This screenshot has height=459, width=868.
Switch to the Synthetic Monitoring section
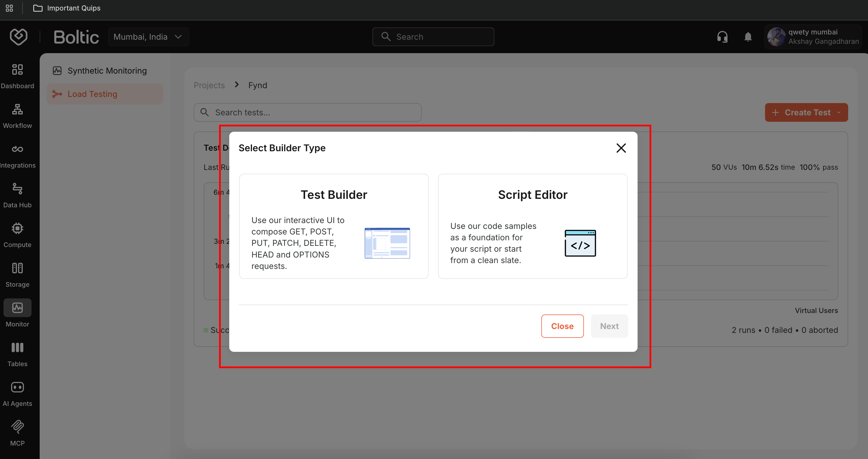point(107,70)
